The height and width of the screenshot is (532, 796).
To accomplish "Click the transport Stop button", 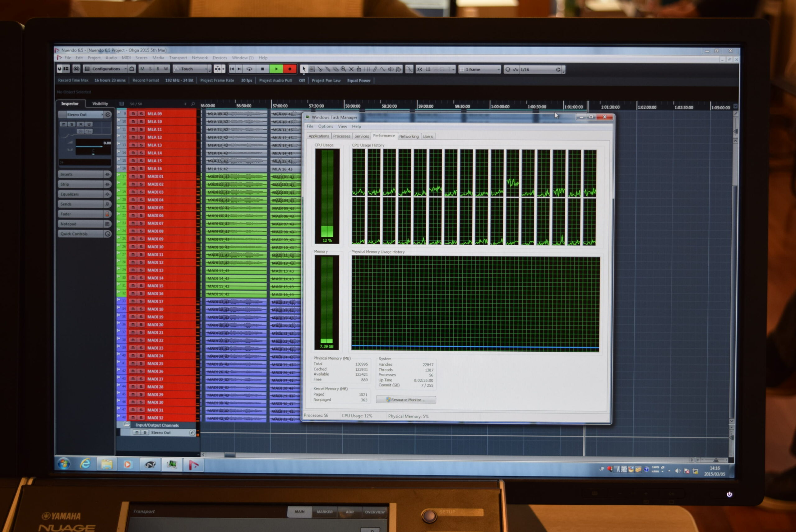I will [262, 69].
